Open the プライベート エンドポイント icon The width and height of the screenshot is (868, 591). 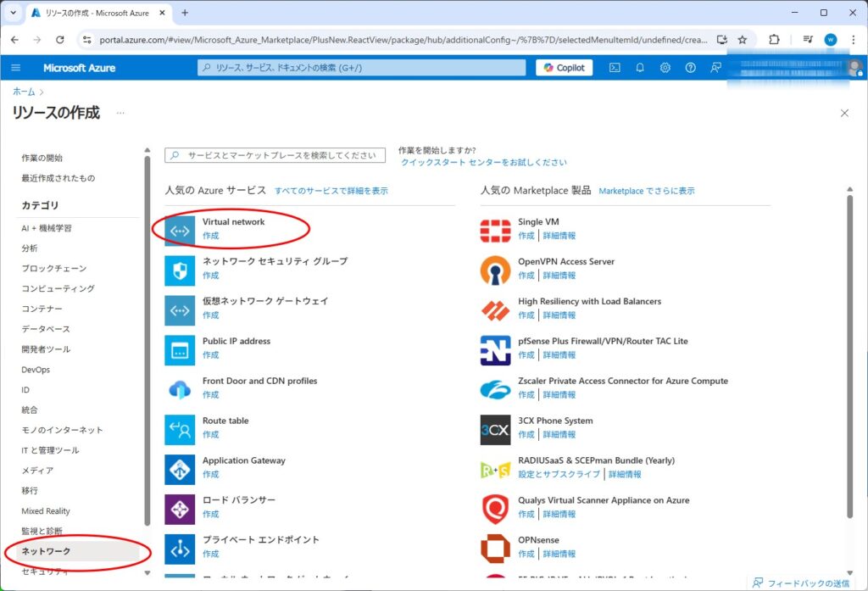click(x=180, y=549)
